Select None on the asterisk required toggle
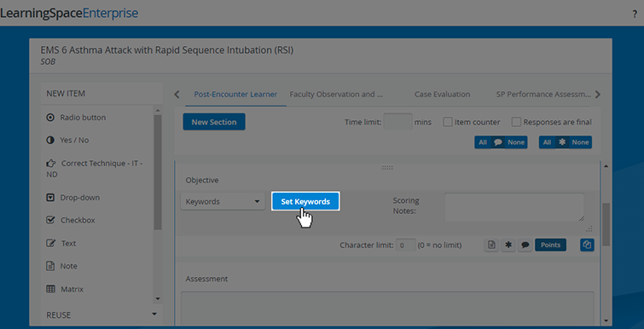 point(580,142)
